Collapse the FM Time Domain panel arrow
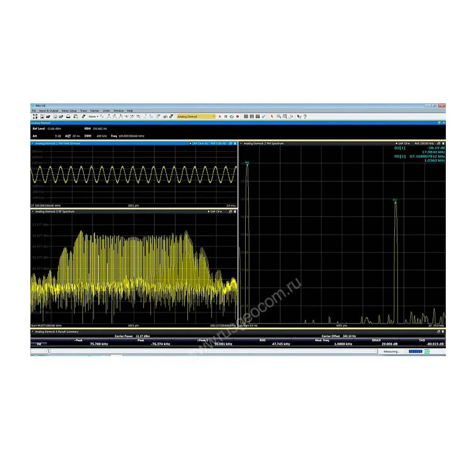This screenshot has height=476, width=476. (33, 144)
